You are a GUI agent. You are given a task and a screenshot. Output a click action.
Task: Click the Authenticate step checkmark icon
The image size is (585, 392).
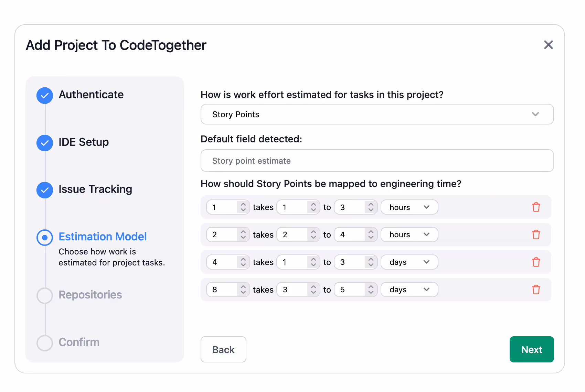point(45,96)
